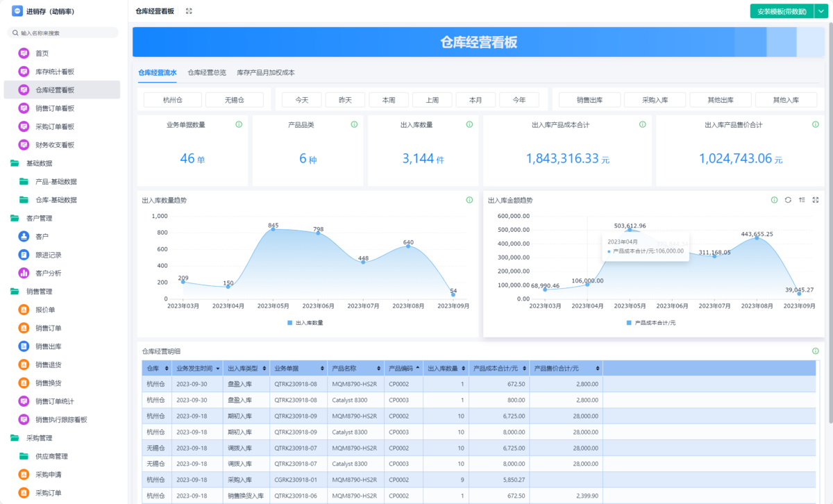This screenshot has height=504, width=833.
Task: Switch to 仓库经营流水 tab
Action: (158, 72)
